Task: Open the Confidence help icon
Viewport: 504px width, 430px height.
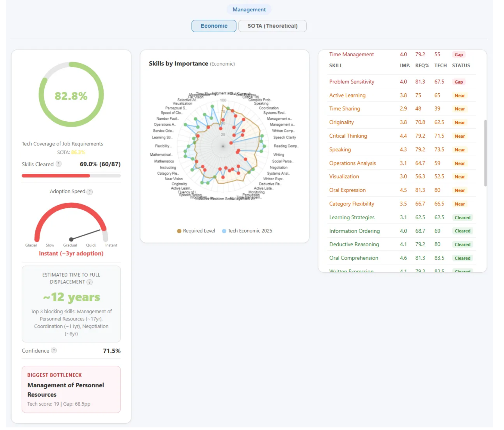Action: (54, 351)
